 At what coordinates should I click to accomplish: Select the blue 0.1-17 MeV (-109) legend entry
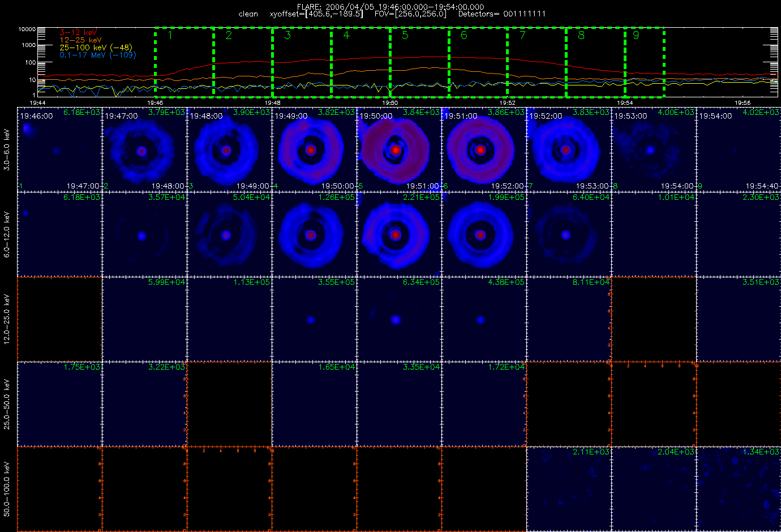[98, 55]
